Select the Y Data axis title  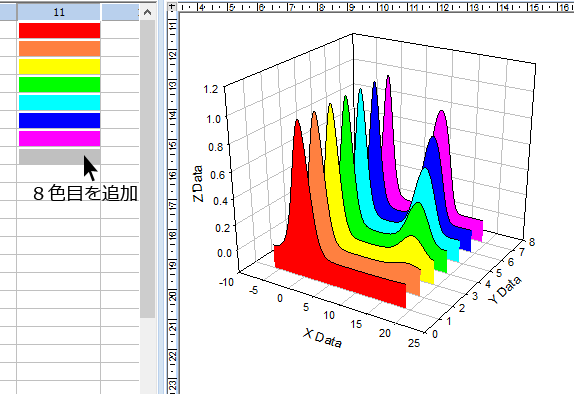[505, 290]
